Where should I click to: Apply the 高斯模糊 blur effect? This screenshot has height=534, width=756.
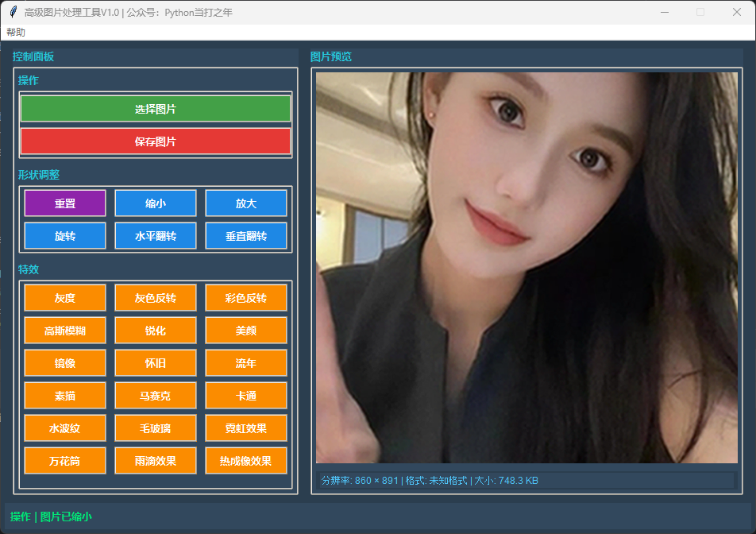[65, 331]
